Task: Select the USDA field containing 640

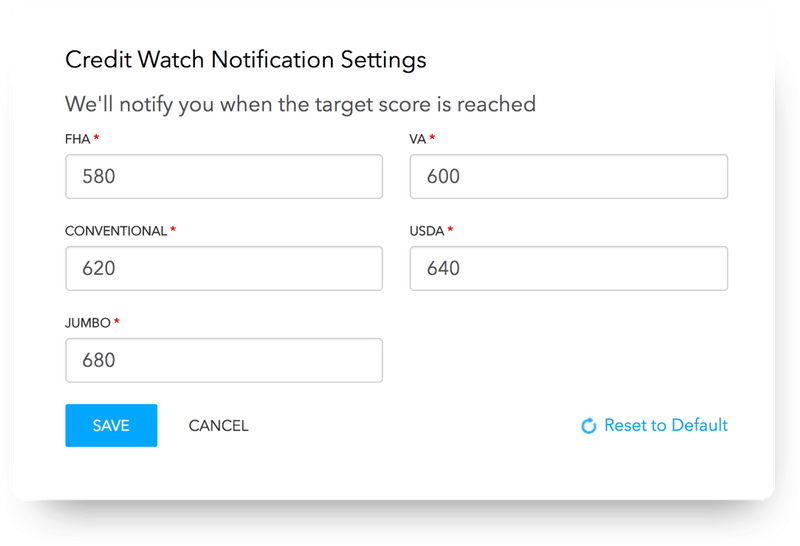Action: click(569, 268)
